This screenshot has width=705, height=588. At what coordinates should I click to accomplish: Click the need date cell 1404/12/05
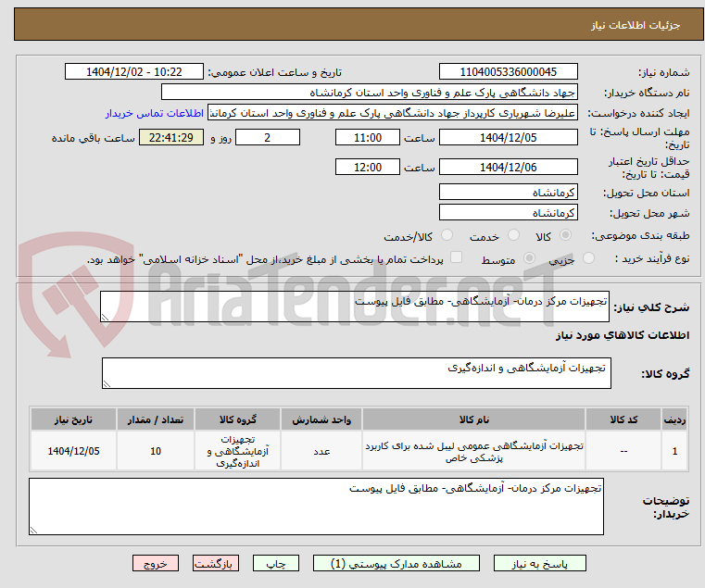tap(73, 451)
